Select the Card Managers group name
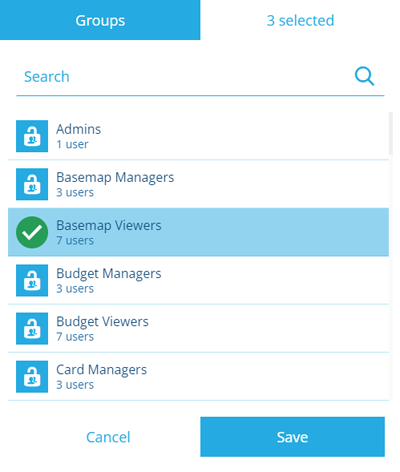 click(101, 370)
